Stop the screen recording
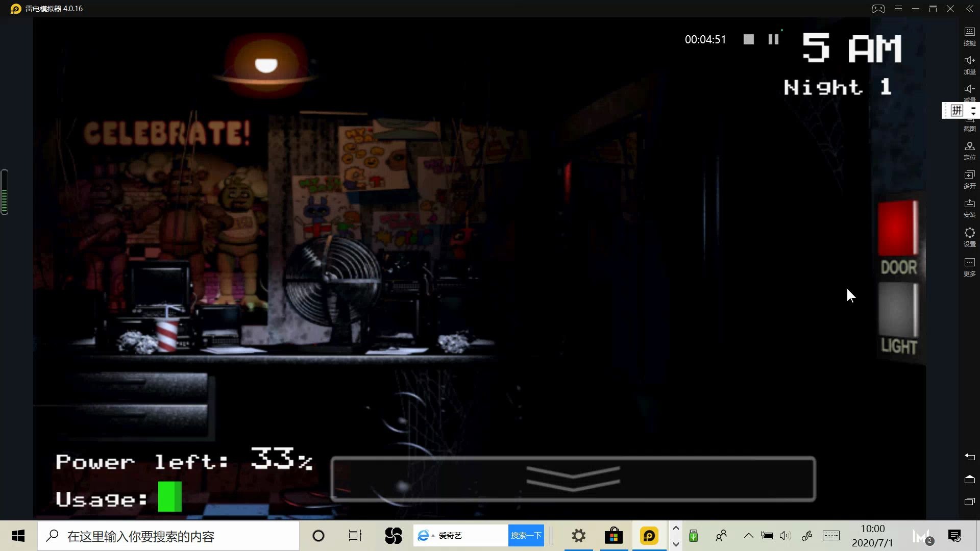 coord(748,39)
